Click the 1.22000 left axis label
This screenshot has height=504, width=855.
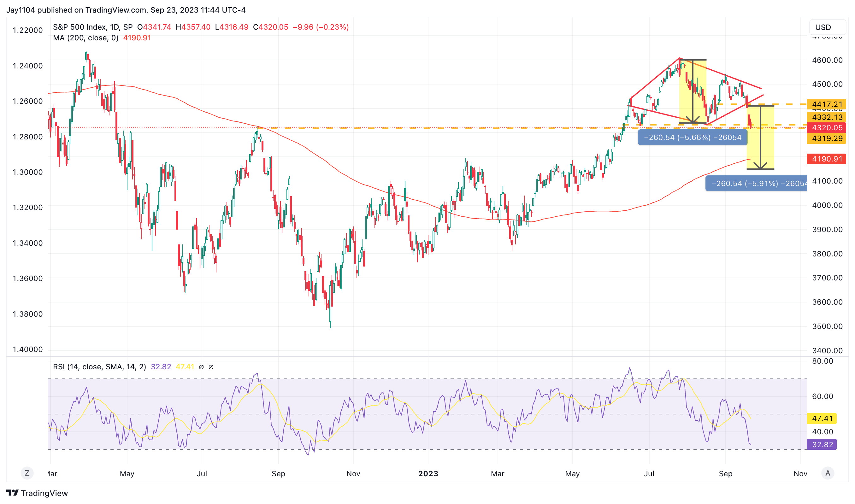(x=28, y=30)
